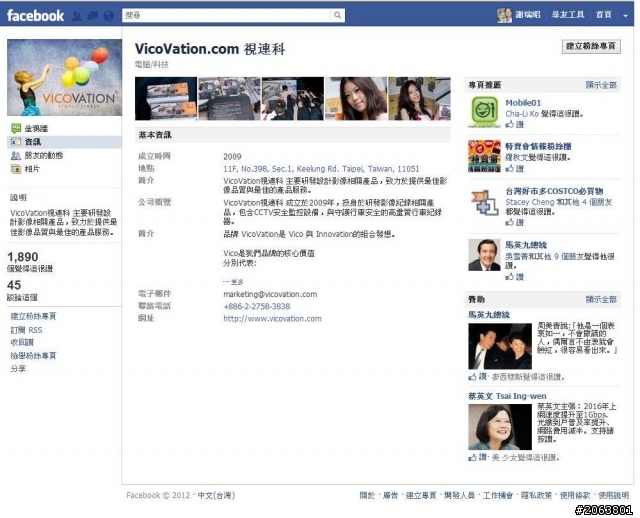Click 中文(台灣) language link in footer
Image resolution: width=640 pixels, height=518 pixels.
click(216, 495)
